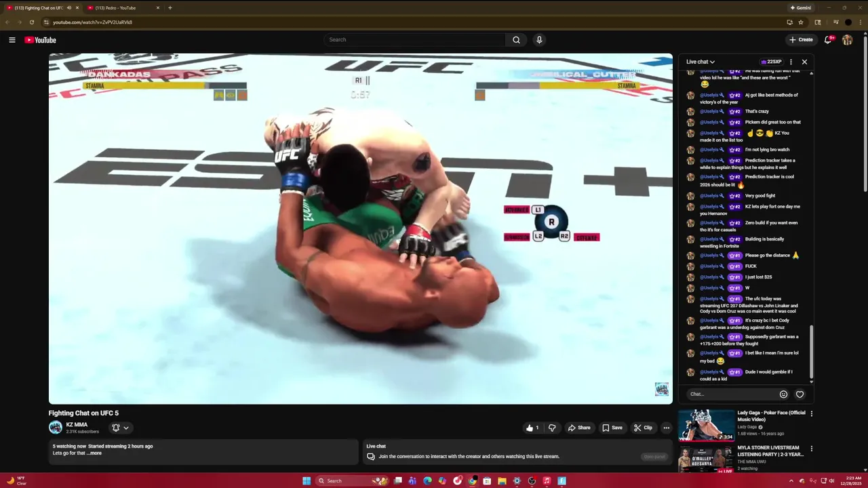The image size is (868, 488).
Task: Share the video
Action: click(579, 428)
